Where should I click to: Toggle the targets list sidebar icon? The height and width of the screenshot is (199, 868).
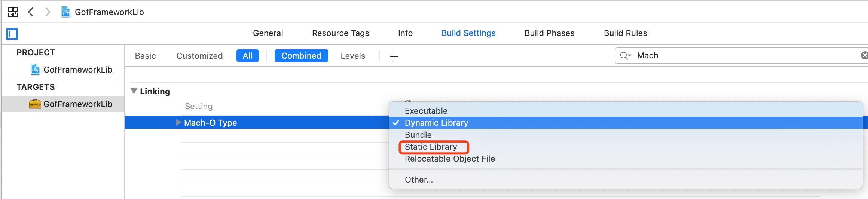(x=12, y=34)
